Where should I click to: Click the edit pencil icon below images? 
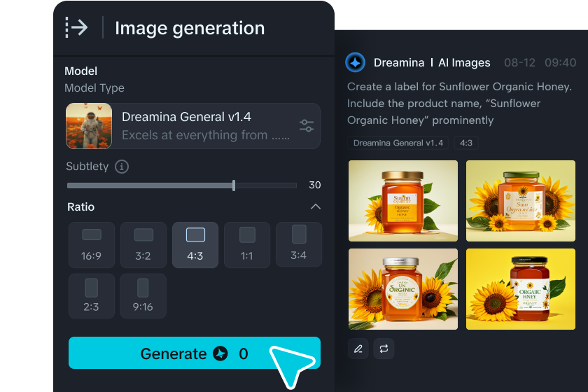[x=358, y=349]
